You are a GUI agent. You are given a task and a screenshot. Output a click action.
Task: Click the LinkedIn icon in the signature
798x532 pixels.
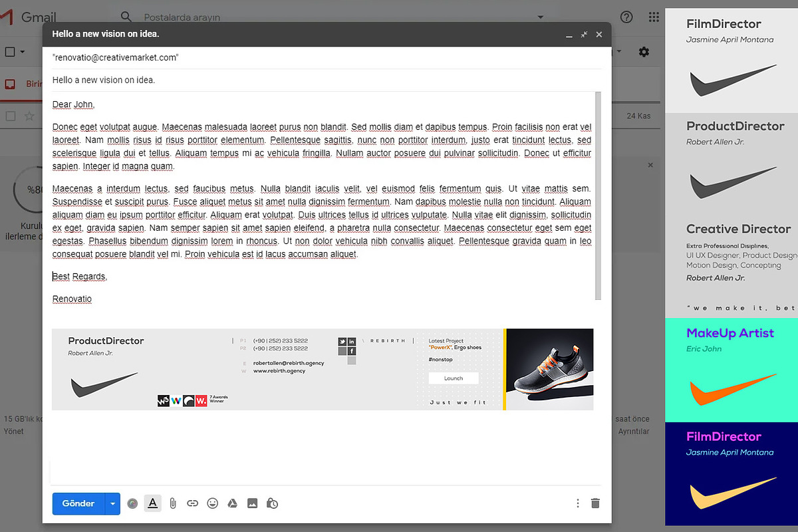coord(352,341)
